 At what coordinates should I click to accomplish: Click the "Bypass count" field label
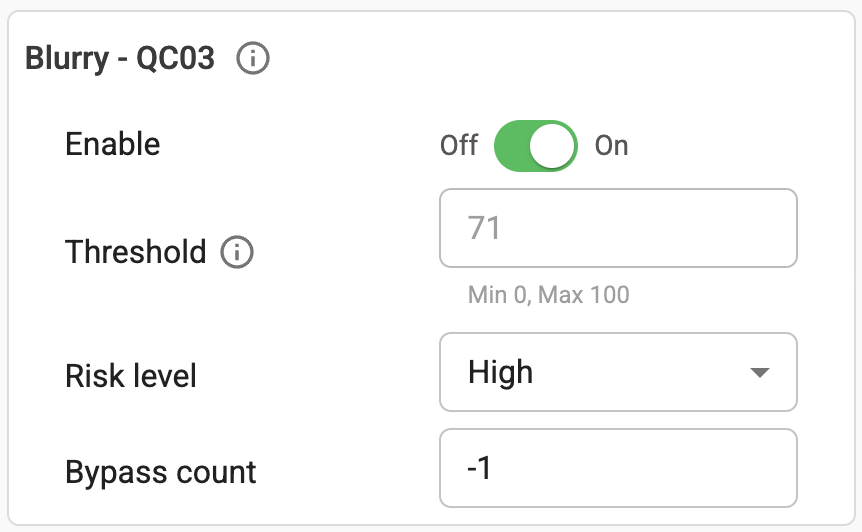tap(161, 472)
